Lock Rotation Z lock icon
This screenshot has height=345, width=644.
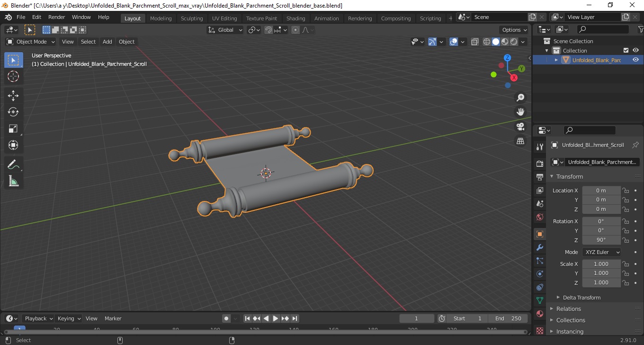[626, 240]
